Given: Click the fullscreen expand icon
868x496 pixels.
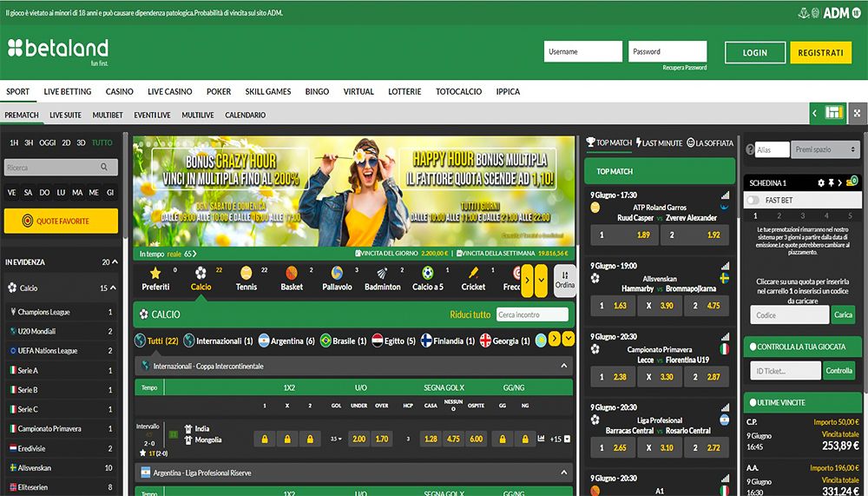Looking at the screenshot, I should coord(857,113).
